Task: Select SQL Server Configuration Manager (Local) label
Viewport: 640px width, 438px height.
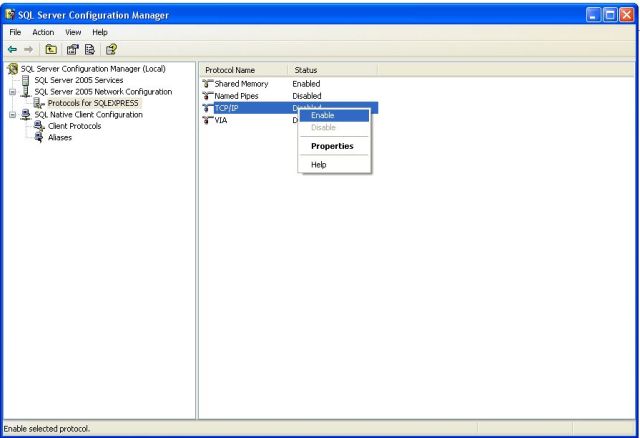Action: click(93, 69)
